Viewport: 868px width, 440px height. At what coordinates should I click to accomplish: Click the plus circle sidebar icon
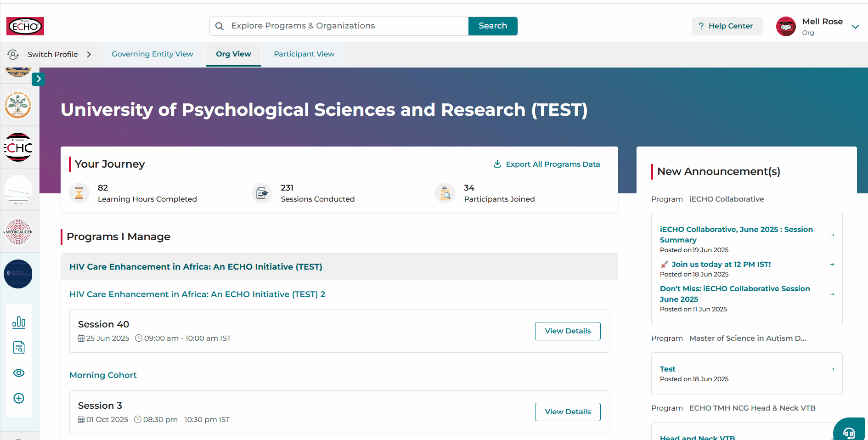19,398
